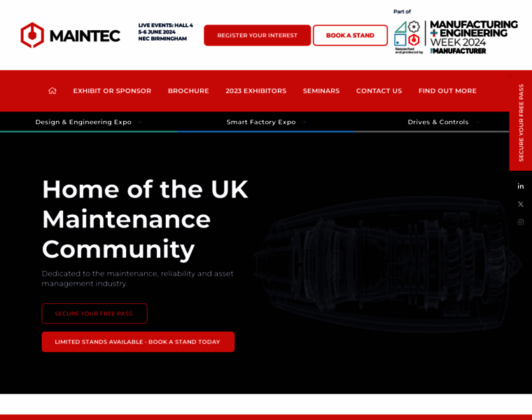Visit Drives & Controls link
The image size is (532, 420).
(x=438, y=122)
